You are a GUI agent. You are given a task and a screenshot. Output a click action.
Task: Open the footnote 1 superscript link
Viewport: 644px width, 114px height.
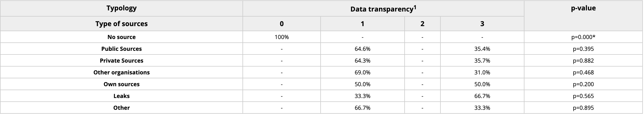coord(415,7)
